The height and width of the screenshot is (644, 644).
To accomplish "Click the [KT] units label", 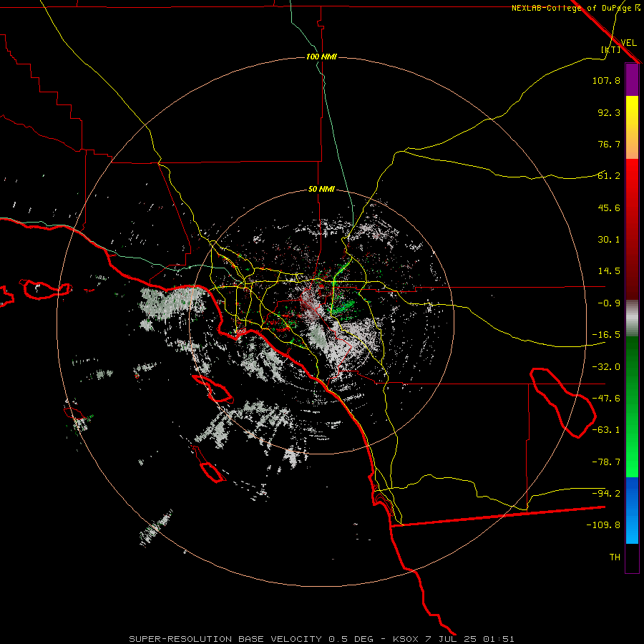I will click(611, 49).
